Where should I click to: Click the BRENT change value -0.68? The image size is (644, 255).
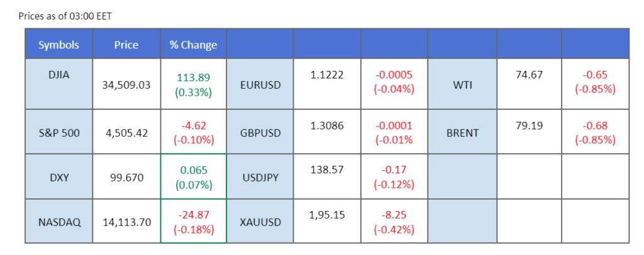595,126
